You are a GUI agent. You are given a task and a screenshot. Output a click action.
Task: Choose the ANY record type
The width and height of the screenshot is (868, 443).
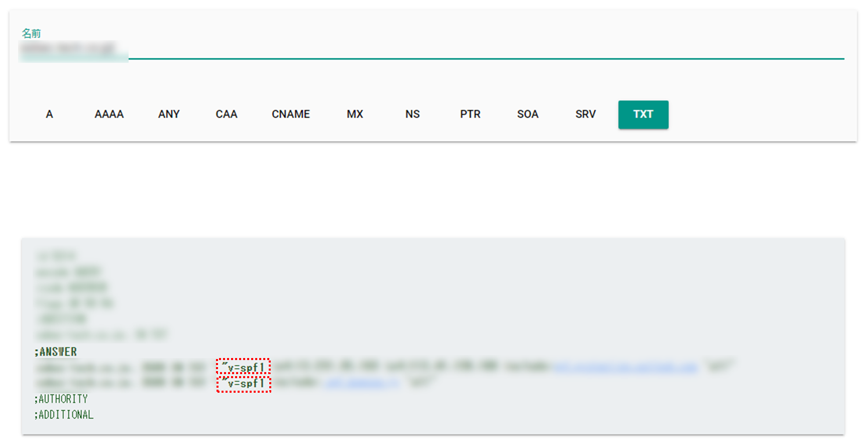click(x=169, y=115)
